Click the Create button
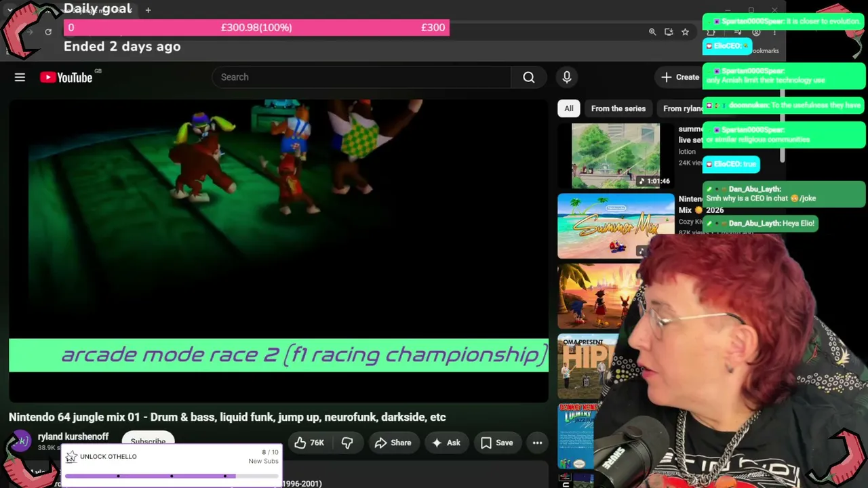Viewport: 868px width, 488px height. click(x=680, y=77)
